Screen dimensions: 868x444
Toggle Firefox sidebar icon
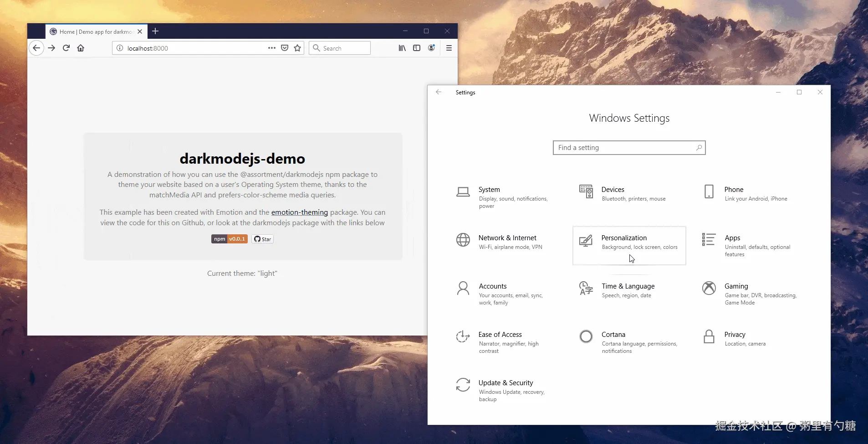[417, 48]
